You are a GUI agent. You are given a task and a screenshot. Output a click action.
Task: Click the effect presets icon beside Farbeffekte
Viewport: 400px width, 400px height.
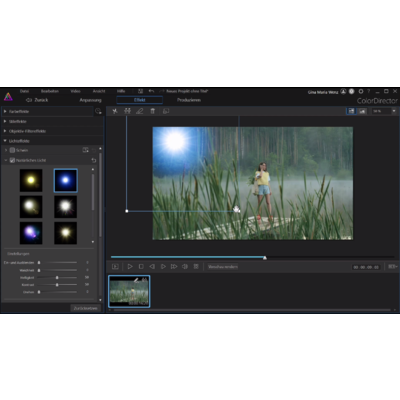98,111
